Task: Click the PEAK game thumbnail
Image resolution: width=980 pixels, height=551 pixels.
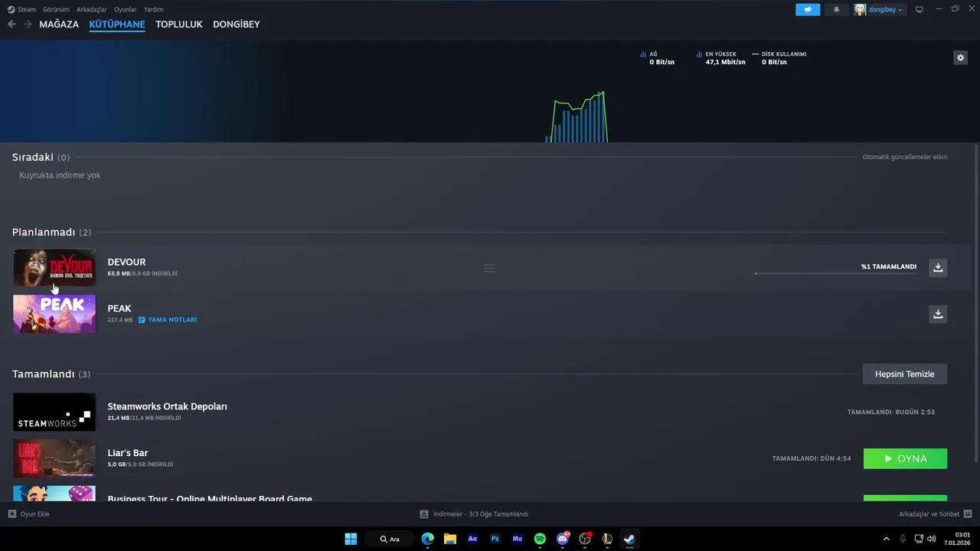Action: pyautogui.click(x=54, y=314)
